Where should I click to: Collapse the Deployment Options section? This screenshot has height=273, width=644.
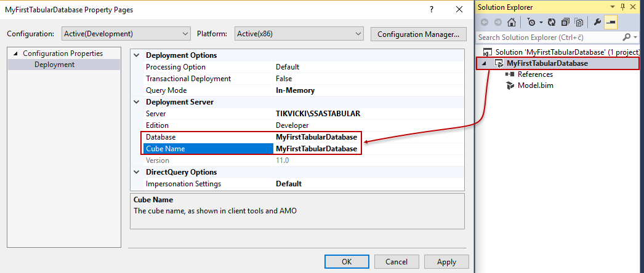137,55
